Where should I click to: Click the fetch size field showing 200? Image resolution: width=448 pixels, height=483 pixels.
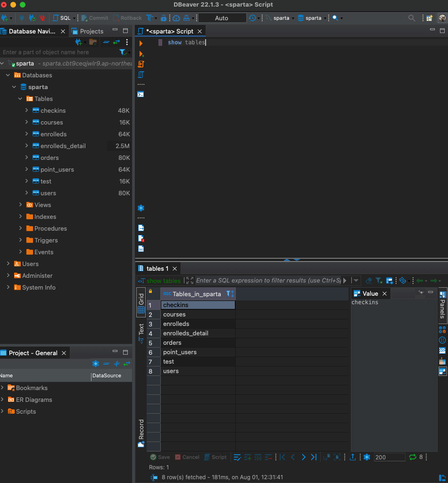tap(390, 457)
